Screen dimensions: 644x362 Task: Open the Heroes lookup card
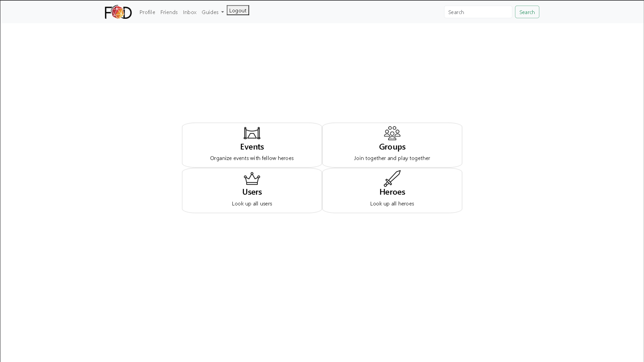(392, 190)
